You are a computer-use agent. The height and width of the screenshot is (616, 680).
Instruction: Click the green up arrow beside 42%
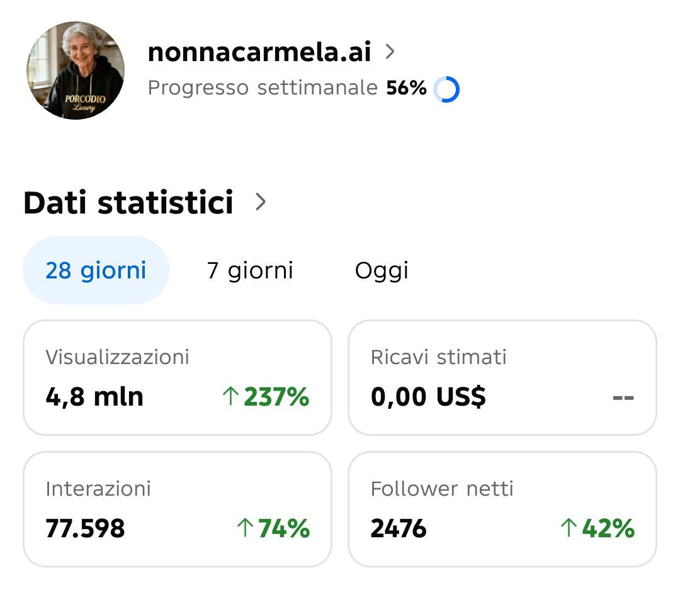[x=568, y=528]
